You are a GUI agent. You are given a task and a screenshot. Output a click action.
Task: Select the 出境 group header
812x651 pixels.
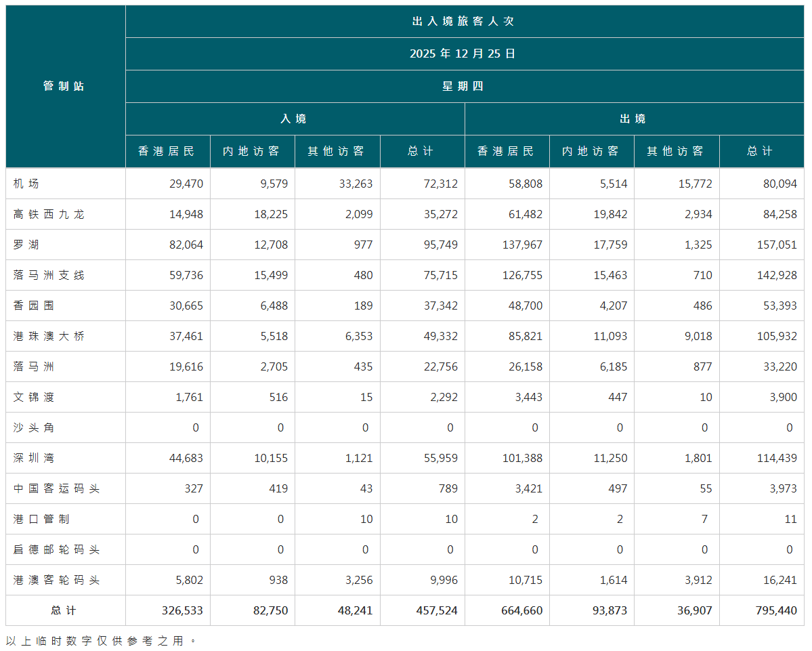[634, 119]
